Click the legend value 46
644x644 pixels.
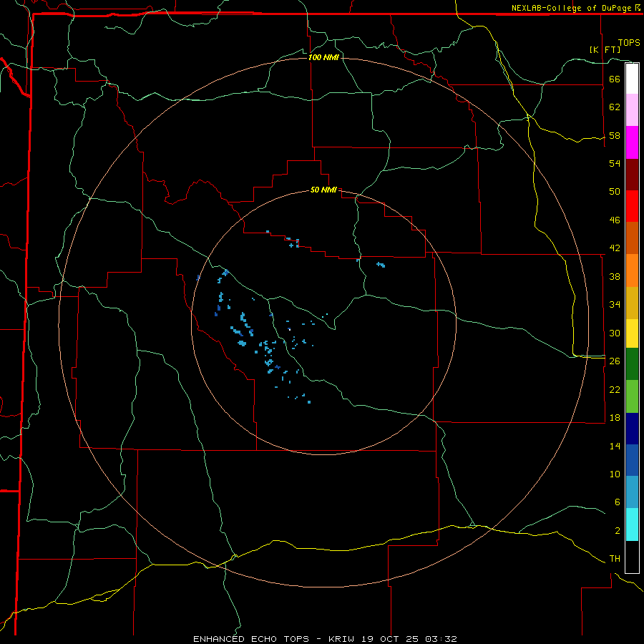pos(615,220)
